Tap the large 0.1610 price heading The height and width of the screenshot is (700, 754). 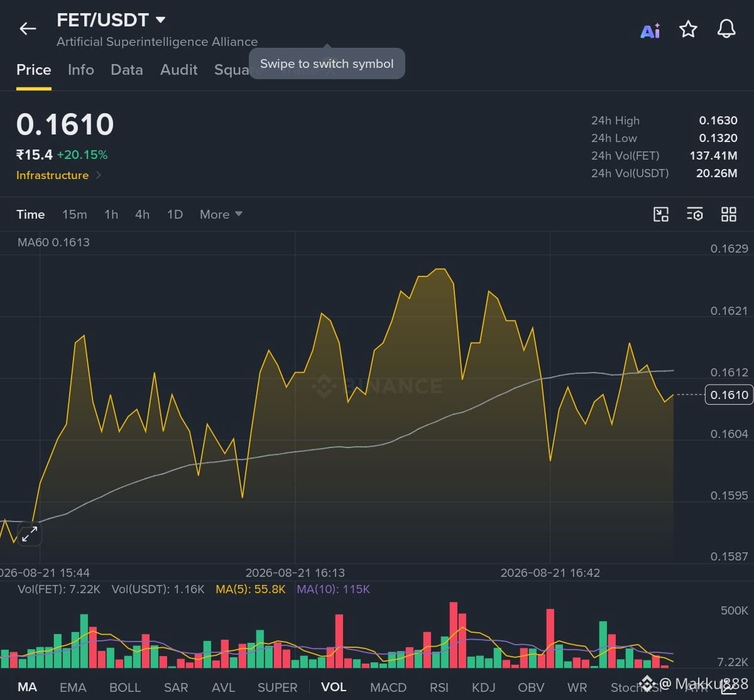pos(65,124)
